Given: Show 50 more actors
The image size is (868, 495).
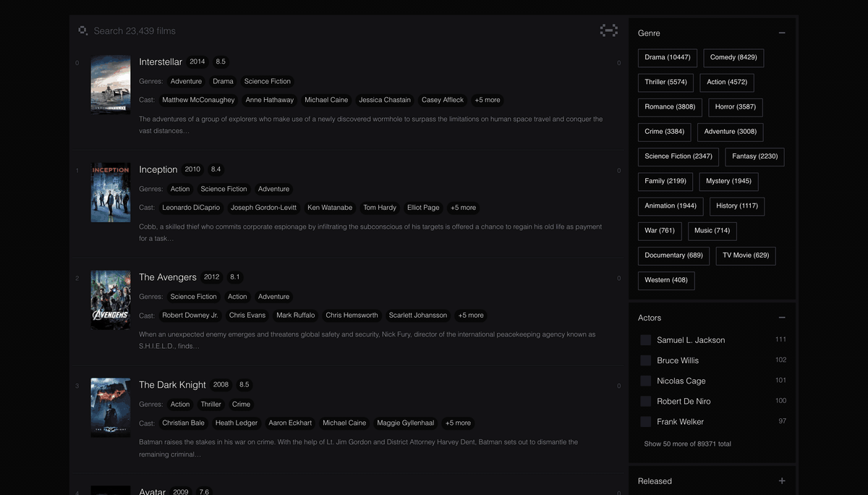Looking at the screenshot, I should [x=687, y=444].
